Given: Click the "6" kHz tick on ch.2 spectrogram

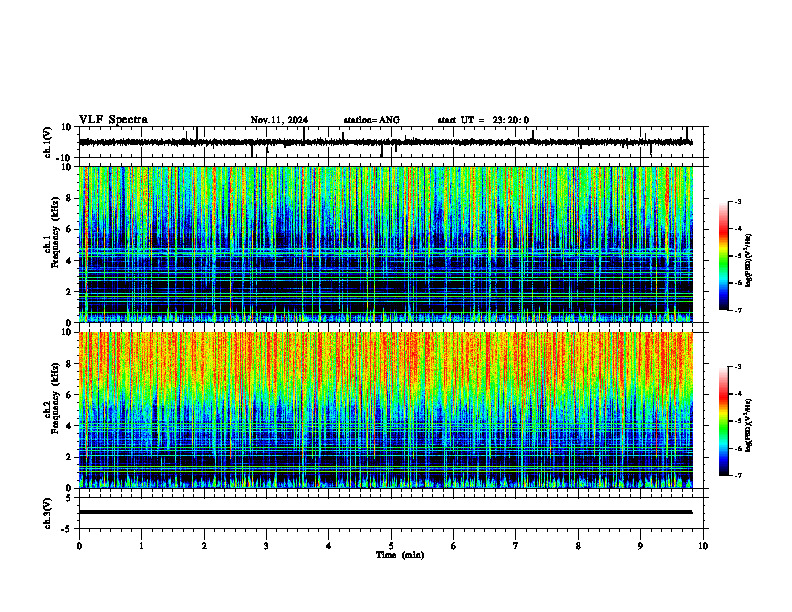Looking at the screenshot, I should coord(70,395).
